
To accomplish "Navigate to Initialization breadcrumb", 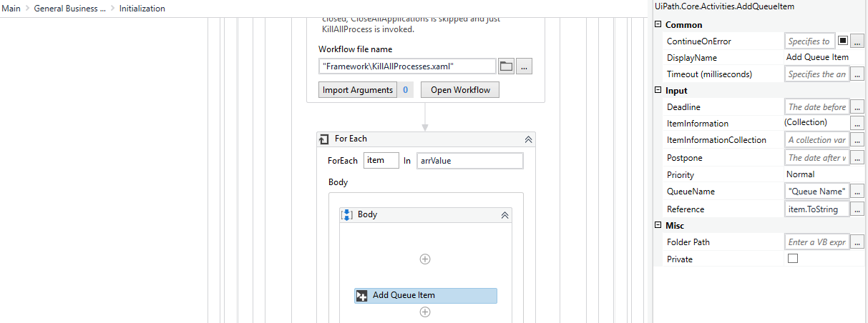I will tap(142, 9).
